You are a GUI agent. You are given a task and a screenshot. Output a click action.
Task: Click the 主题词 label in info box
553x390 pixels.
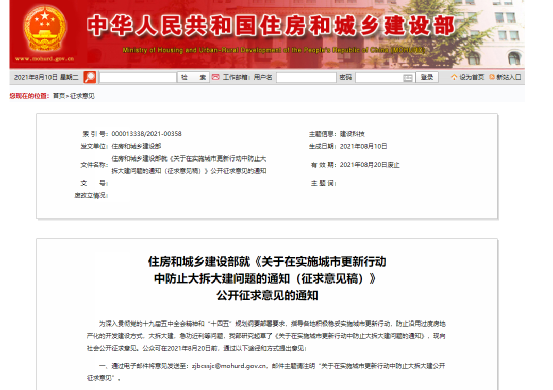click(x=323, y=183)
